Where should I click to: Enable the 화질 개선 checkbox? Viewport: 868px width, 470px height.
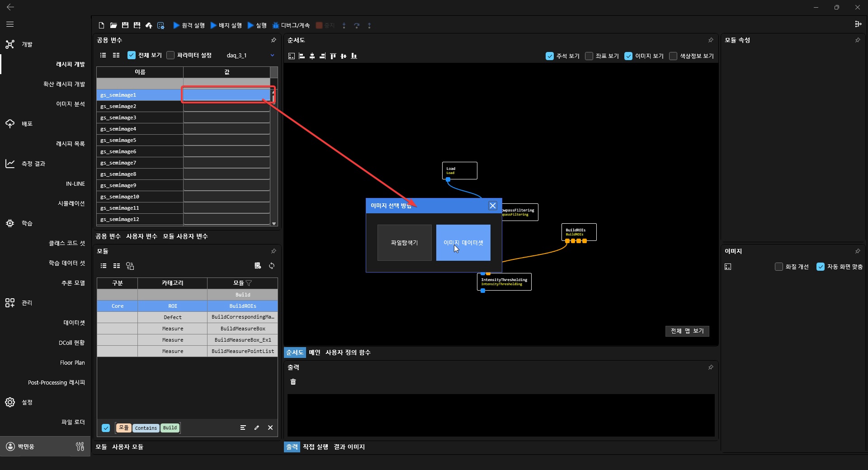click(779, 267)
